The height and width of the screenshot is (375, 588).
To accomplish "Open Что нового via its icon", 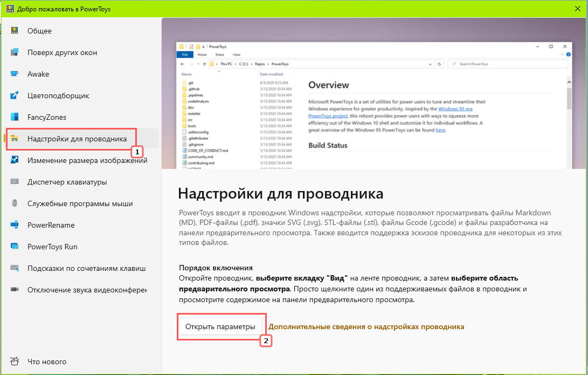I will [15, 362].
